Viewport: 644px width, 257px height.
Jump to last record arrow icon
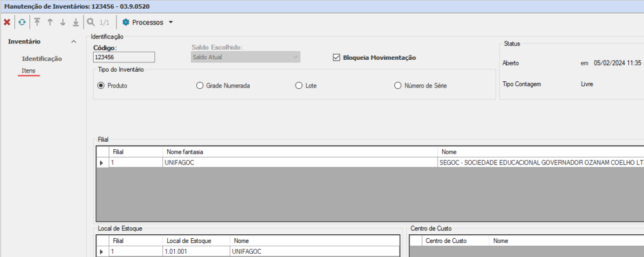pos(75,22)
